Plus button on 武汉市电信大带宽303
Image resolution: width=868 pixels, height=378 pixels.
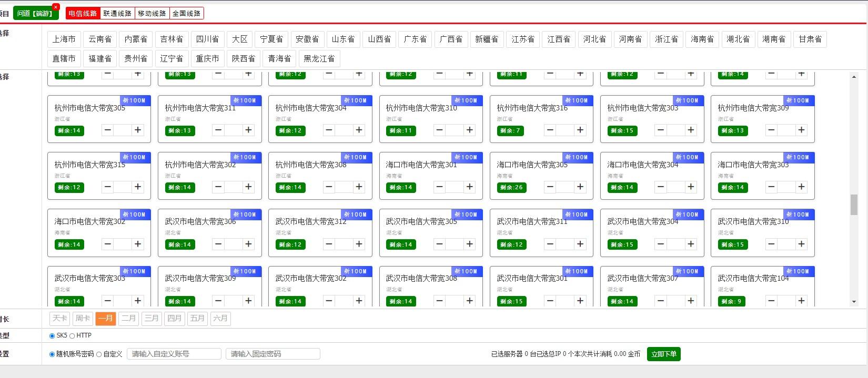tap(138, 301)
